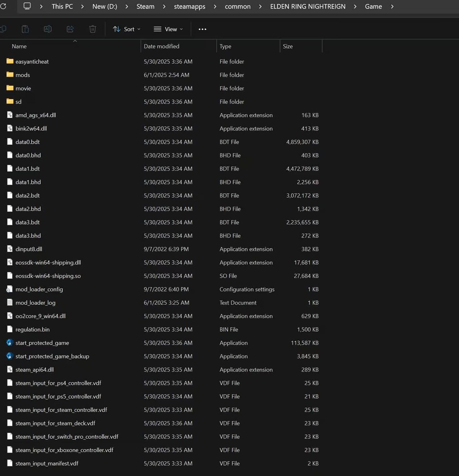The image size is (459, 476).
Task: Select file steam_input_for_switch_pro_controller.vdf
Action: coord(67,436)
